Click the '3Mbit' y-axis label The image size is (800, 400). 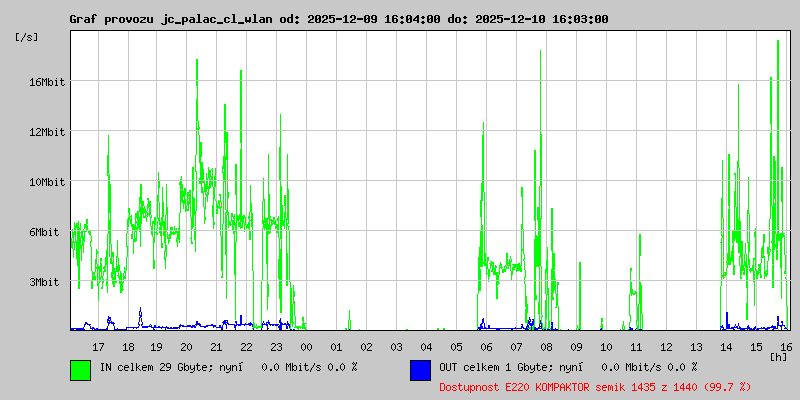point(43,282)
